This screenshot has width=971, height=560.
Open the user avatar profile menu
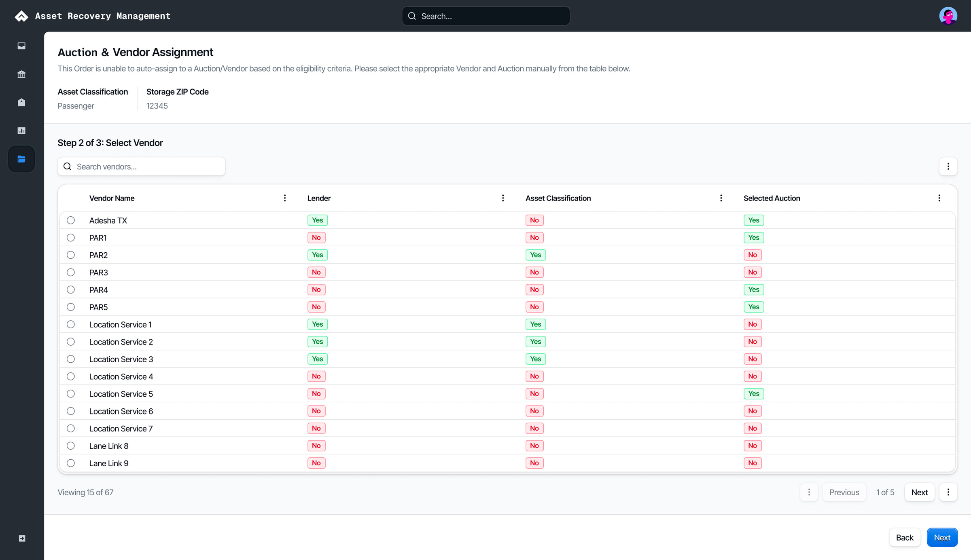pyautogui.click(x=948, y=16)
